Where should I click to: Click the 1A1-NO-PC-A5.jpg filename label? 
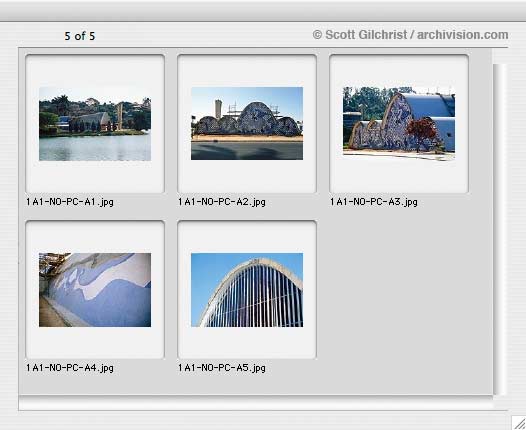tap(222, 368)
